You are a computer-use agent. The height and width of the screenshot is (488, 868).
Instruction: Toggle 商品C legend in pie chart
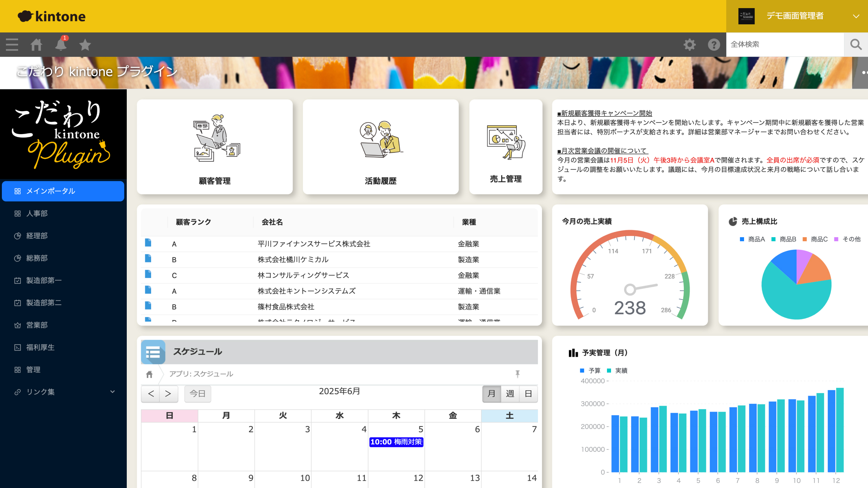[x=815, y=239]
